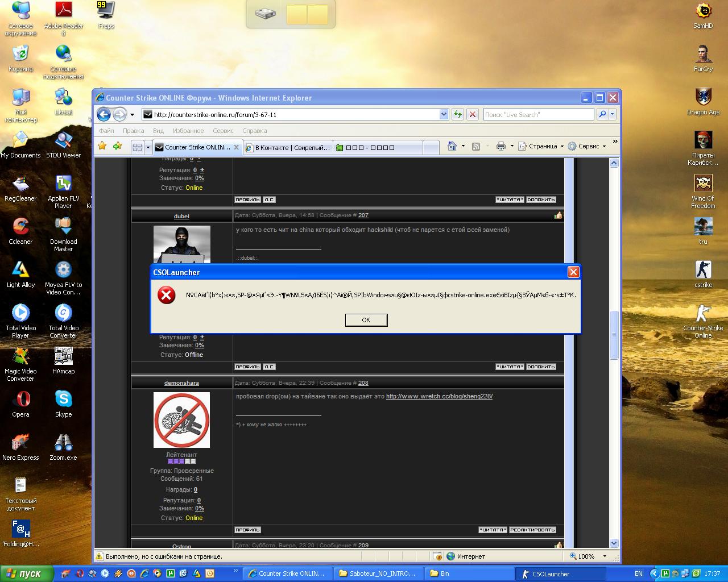Open the Вид menu
The height and width of the screenshot is (582, 728).
point(159,131)
